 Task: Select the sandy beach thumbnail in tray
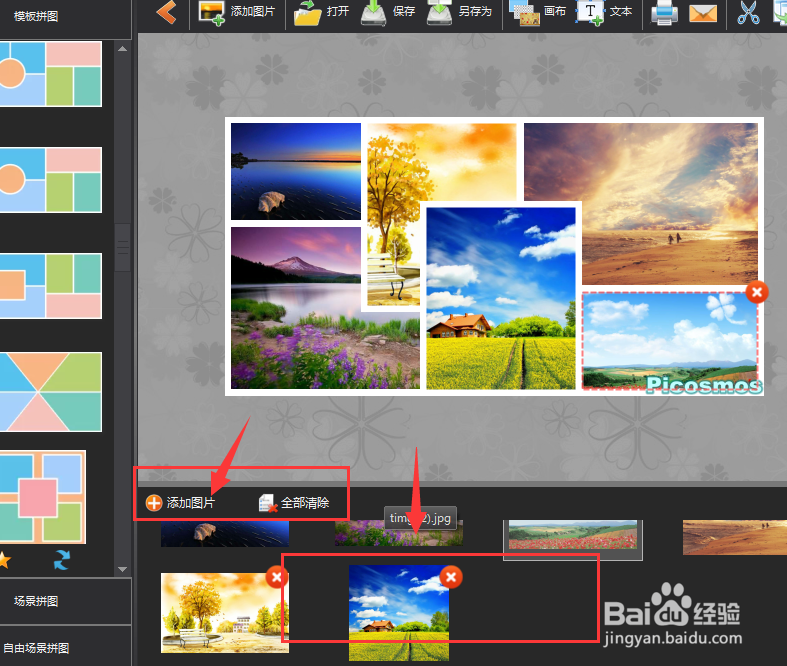coord(735,537)
